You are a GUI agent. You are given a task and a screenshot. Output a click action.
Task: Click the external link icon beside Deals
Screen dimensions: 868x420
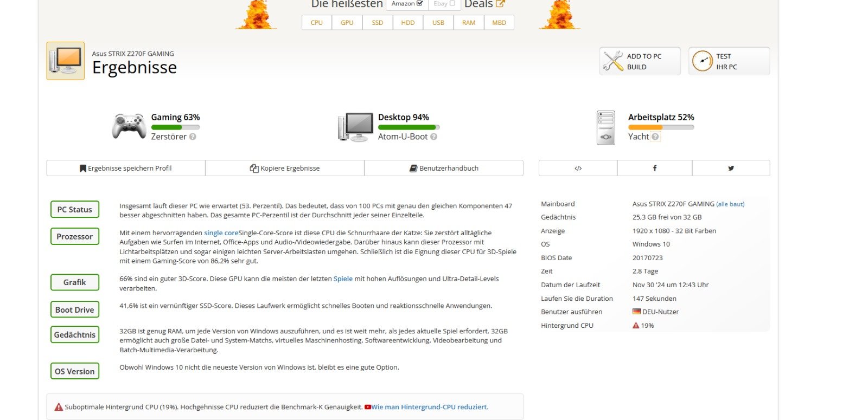[500, 4]
